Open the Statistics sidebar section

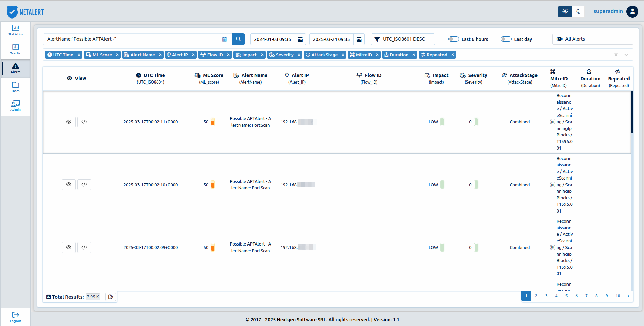pos(16,30)
